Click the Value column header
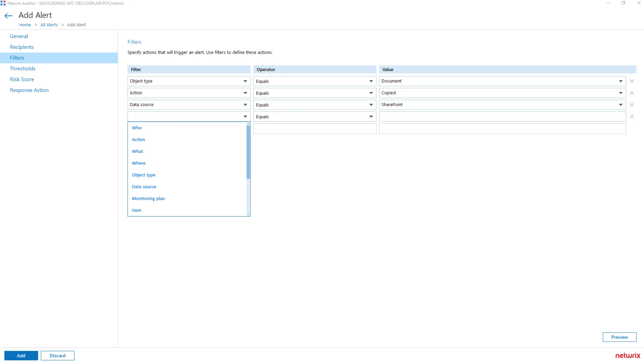This screenshot has width=644, height=362. pyautogui.click(x=507, y=69)
